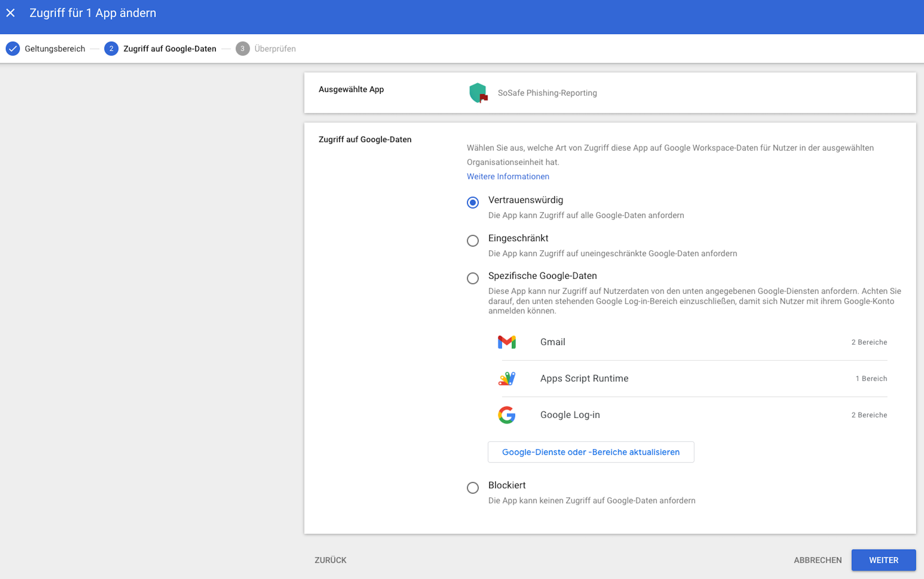The height and width of the screenshot is (579, 924).
Task: Click the Google Log-in G logo
Action: (x=507, y=415)
